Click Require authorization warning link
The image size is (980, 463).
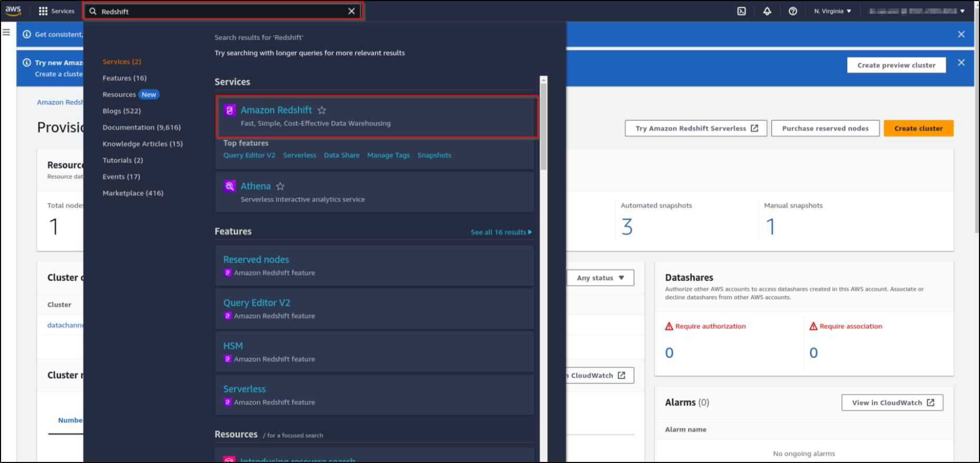[x=705, y=326]
